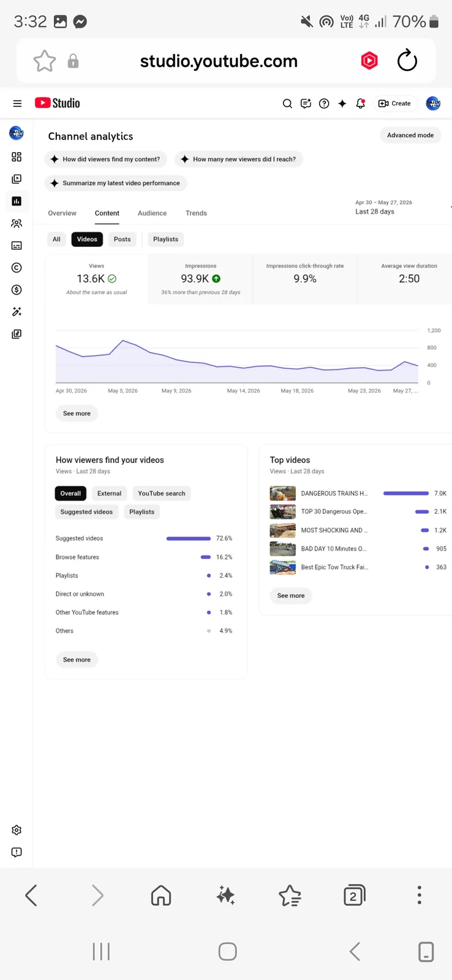Select 'Summarize my latest video performance' chip
This screenshot has width=452, height=980.
pos(115,183)
